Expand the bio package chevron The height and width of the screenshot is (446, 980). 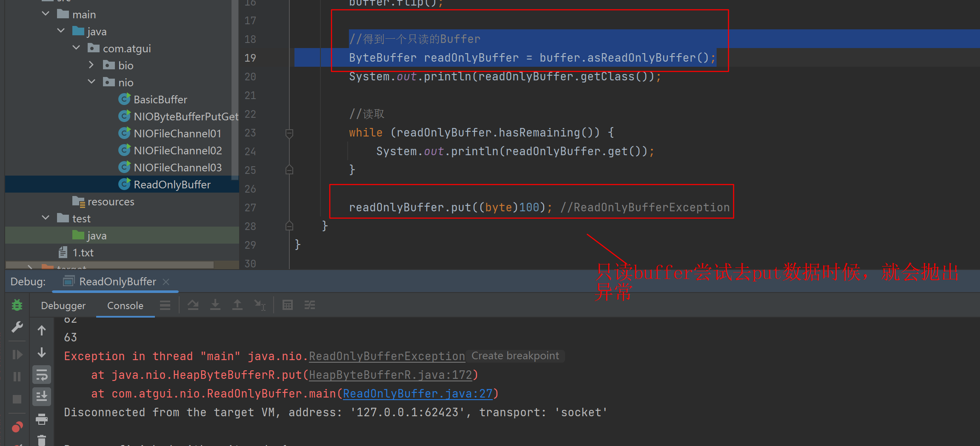click(91, 65)
